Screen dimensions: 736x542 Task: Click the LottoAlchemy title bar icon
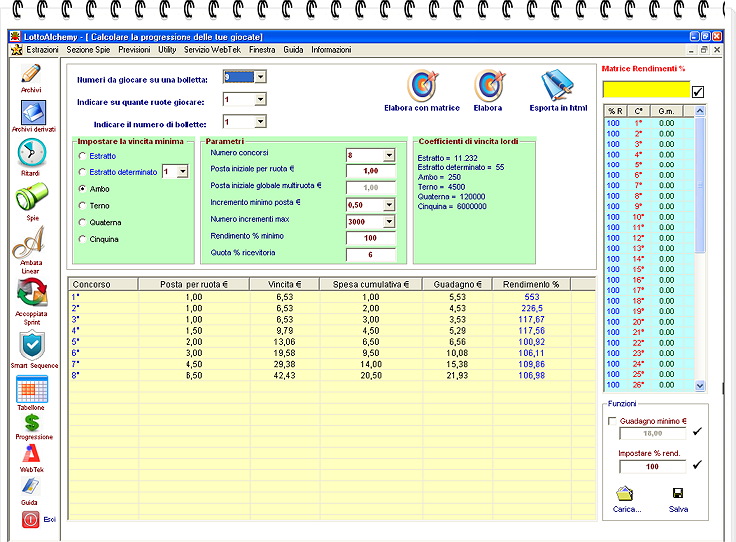point(15,37)
